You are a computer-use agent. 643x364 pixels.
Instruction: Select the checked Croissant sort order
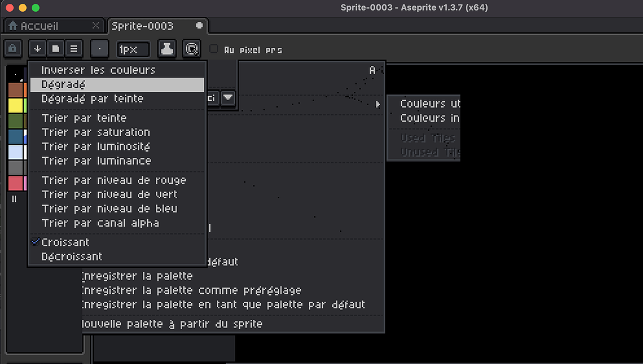click(65, 242)
